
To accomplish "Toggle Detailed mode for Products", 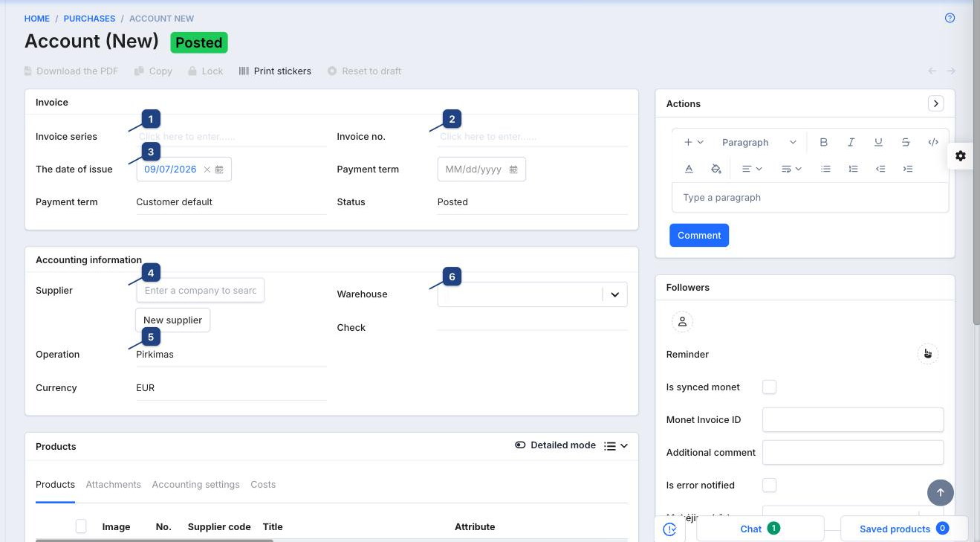I will [555, 445].
